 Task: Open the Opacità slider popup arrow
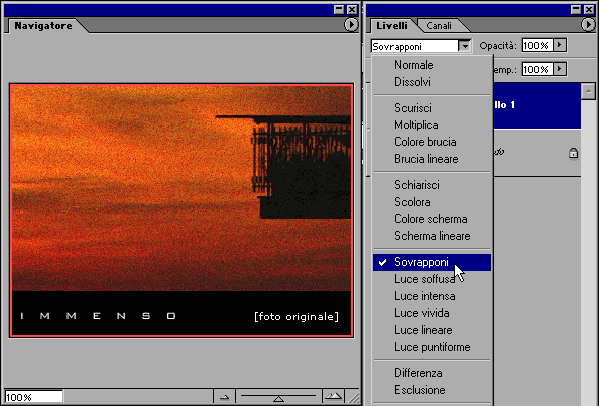(x=560, y=45)
